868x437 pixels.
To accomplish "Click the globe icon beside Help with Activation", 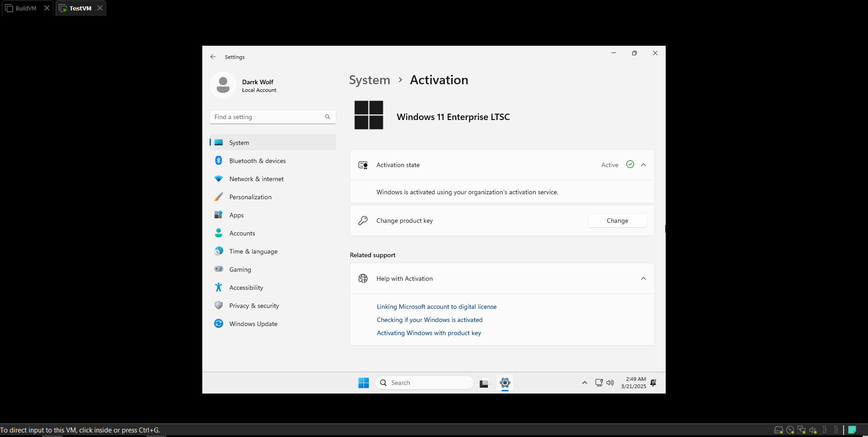I will pyautogui.click(x=363, y=279).
